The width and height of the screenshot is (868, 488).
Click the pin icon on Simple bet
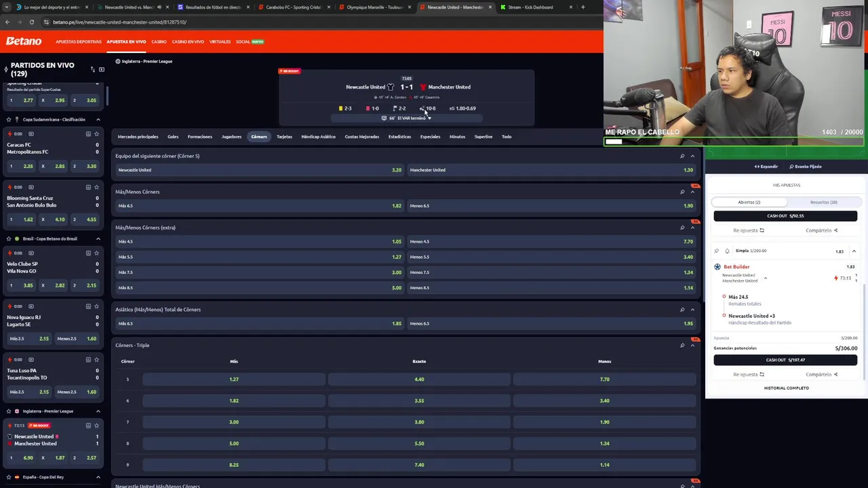[717, 251]
